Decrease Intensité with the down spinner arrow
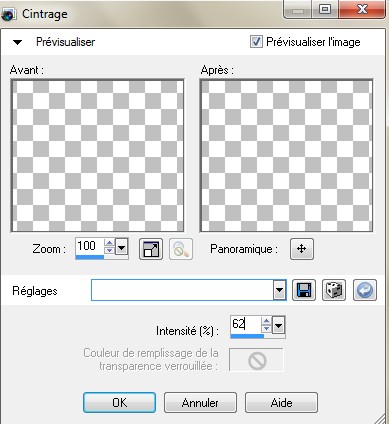389x424 pixels. point(266,329)
